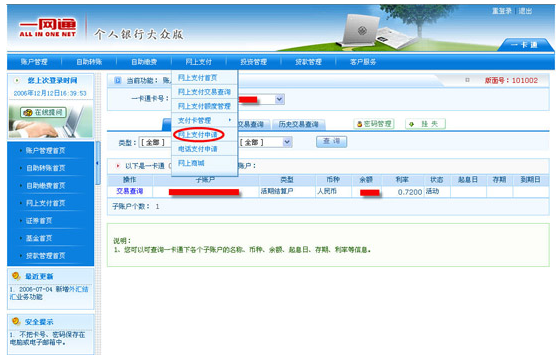The width and height of the screenshot is (559, 360).
Task: Click the 退出 logout link
Action: coord(525,11)
